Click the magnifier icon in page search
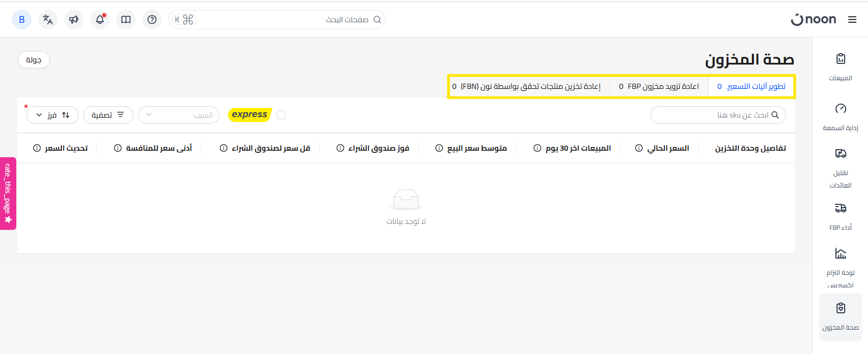The height and width of the screenshot is (354, 868). tap(377, 20)
